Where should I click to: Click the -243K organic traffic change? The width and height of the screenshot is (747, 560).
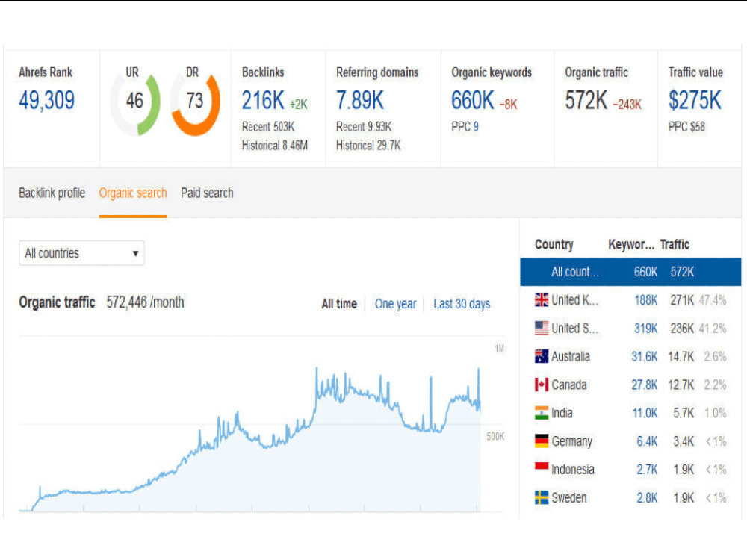point(627,105)
